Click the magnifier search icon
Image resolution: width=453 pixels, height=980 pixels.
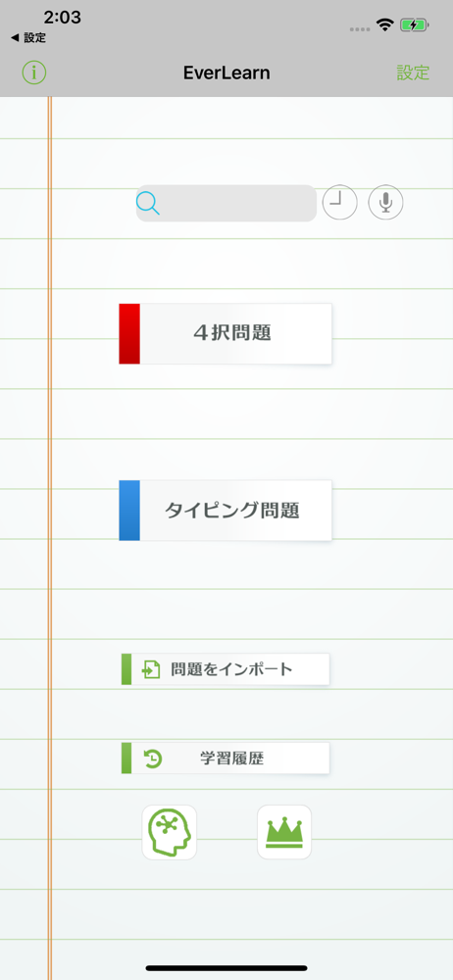pyautogui.click(x=148, y=203)
